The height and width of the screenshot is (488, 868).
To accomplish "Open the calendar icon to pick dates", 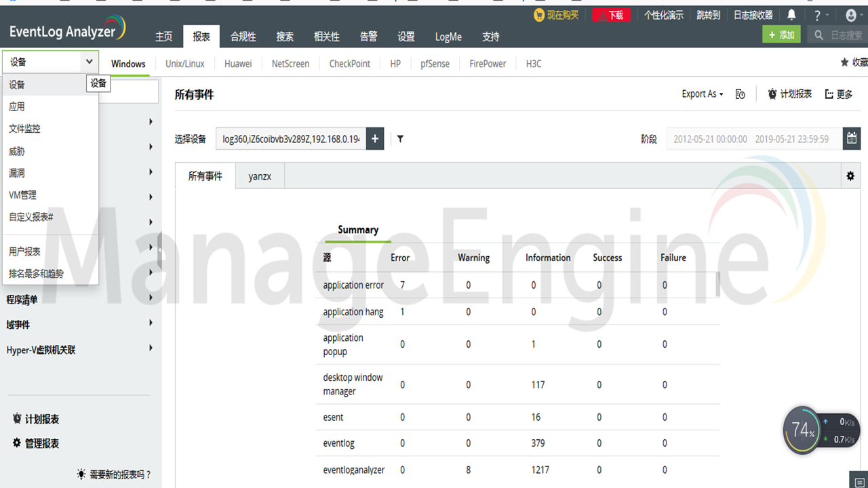I will (852, 138).
